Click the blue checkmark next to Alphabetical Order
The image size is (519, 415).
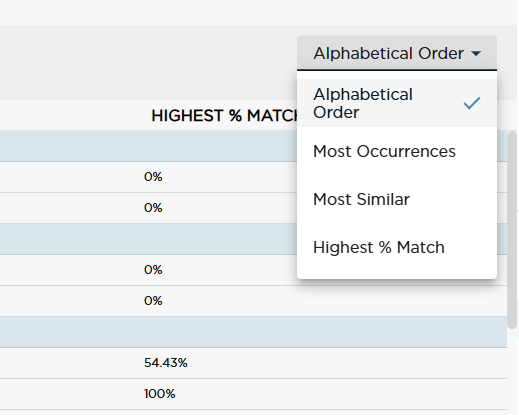472,103
